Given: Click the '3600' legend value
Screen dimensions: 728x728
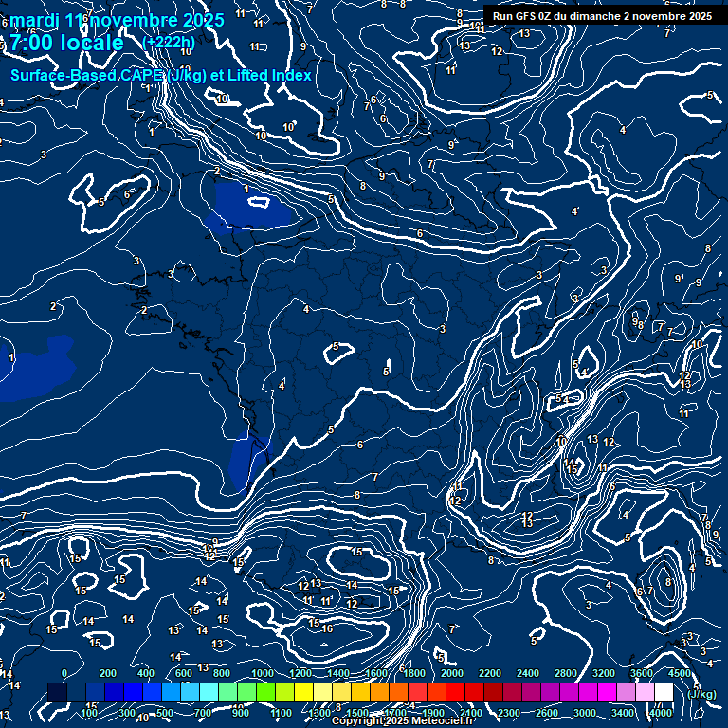Looking at the screenshot, I should (x=642, y=673).
